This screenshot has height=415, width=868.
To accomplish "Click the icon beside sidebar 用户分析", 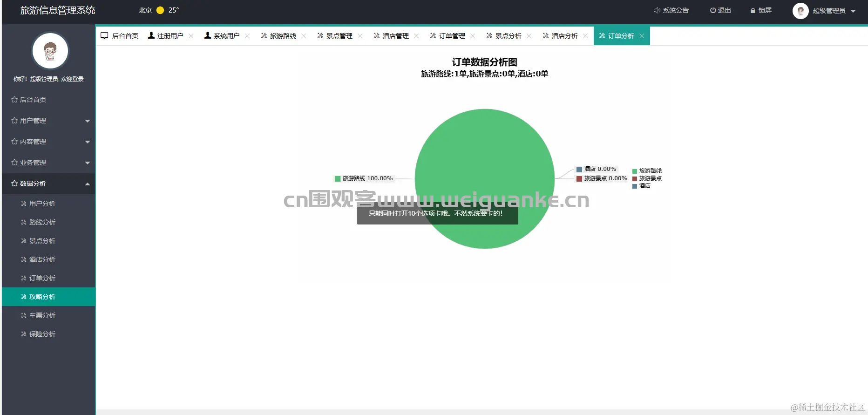I will click(x=24, y=204).
